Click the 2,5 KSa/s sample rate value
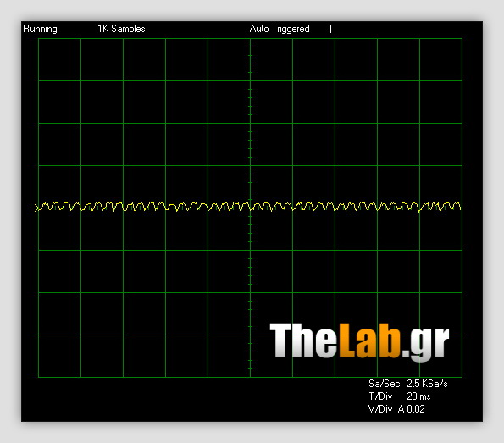The height and width of the screenshot is (443, 504). click(427, 384)
